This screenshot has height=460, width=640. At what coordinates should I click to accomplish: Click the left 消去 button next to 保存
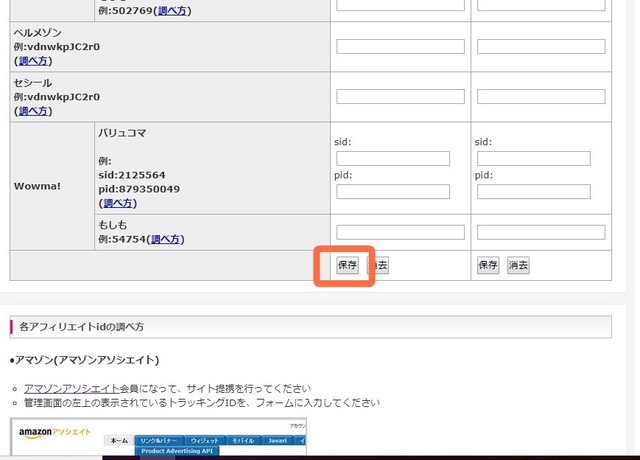coord(378,265)
